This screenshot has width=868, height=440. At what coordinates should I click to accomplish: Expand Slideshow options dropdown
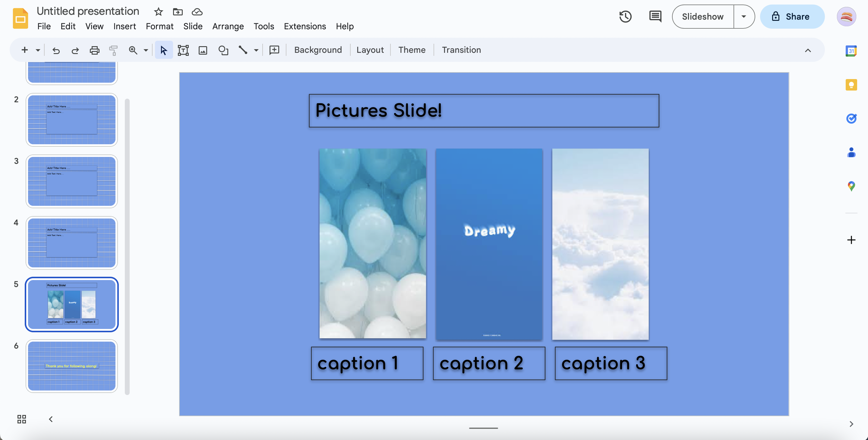coord(744,17)
